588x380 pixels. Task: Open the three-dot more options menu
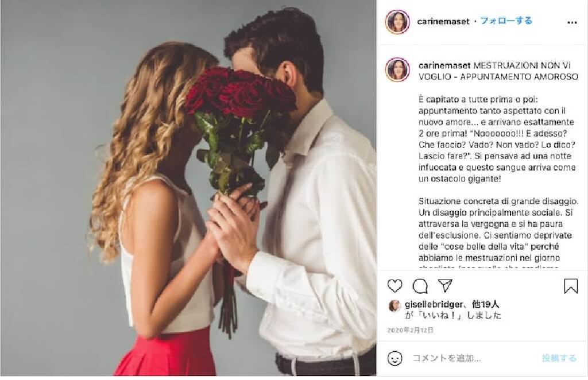(572, 22)
